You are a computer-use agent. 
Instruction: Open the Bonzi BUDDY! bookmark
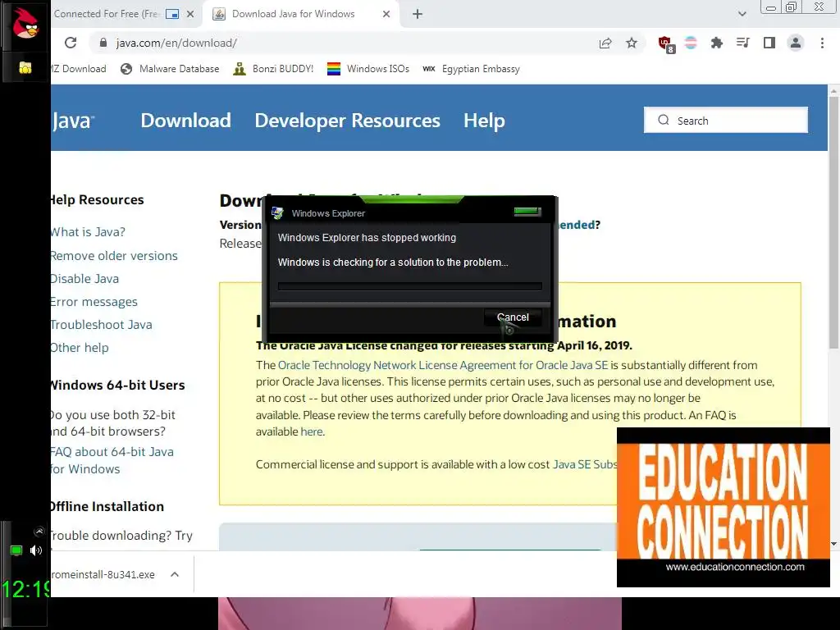[x=273, y=69]
